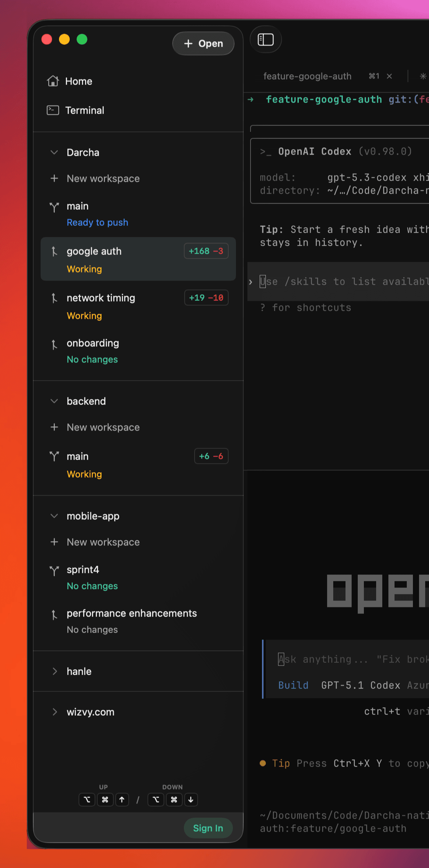Click branch icon beside sprint4
This screenshot has width=429, height=868.
pyautogui.click(x=54, y=571)
